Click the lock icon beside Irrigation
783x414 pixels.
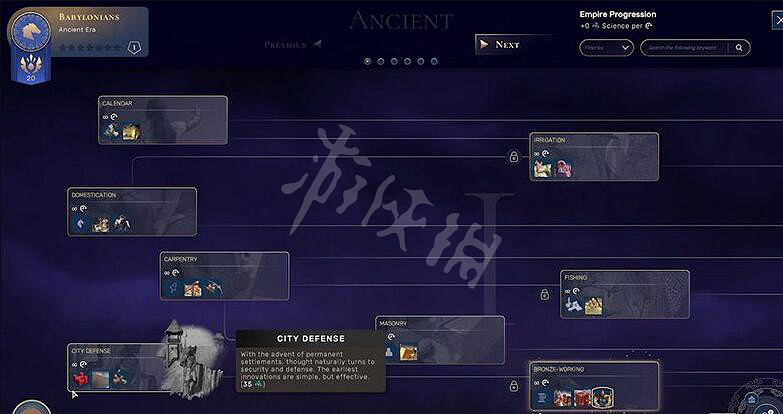pos(514,157)
